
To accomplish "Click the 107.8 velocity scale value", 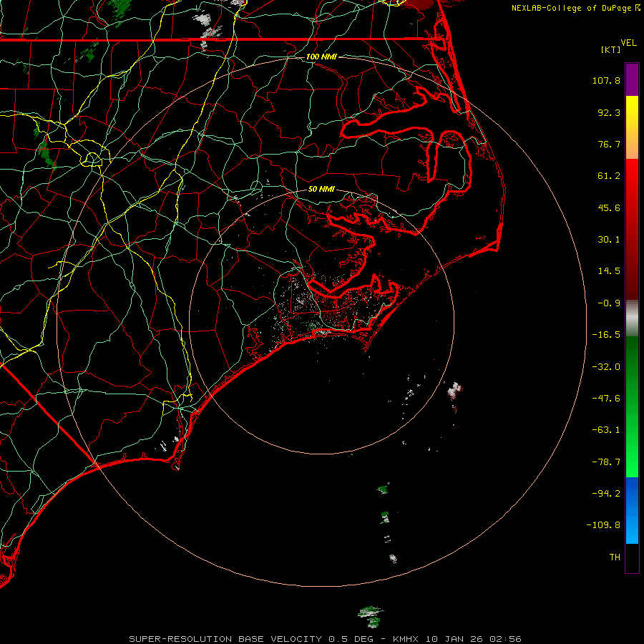I will point(606,80).
